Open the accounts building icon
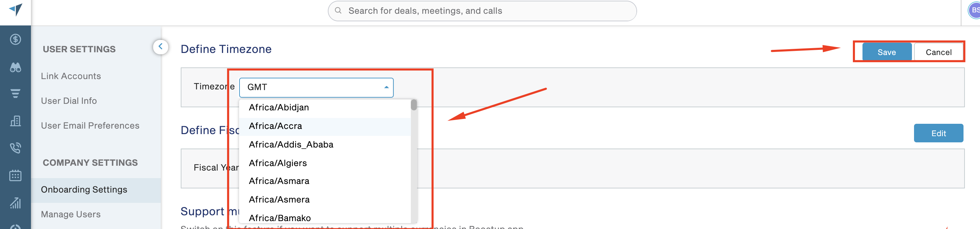The height and width of the screenshot is (229, 980). tap(15, 121)
